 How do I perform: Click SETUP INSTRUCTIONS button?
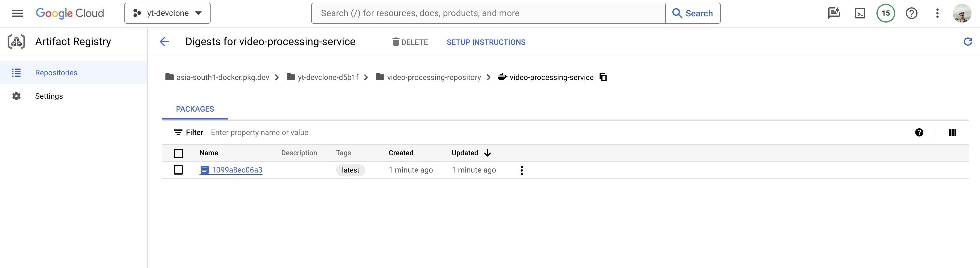point(486,42)
